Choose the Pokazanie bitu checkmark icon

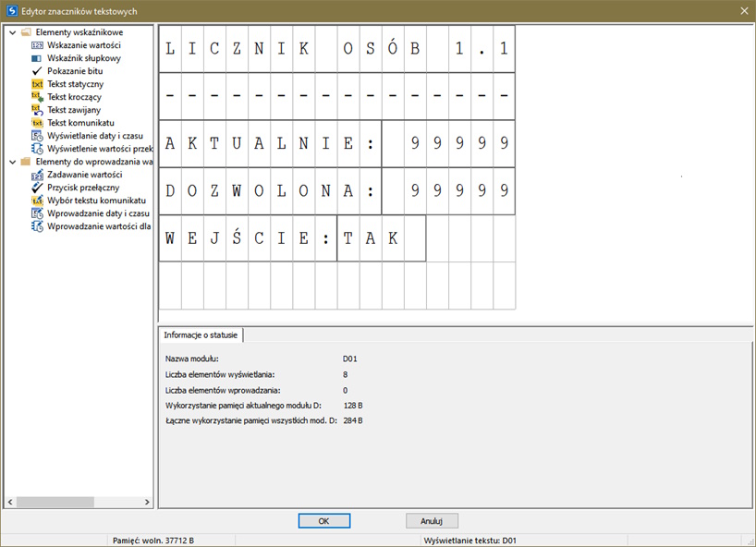37,70
